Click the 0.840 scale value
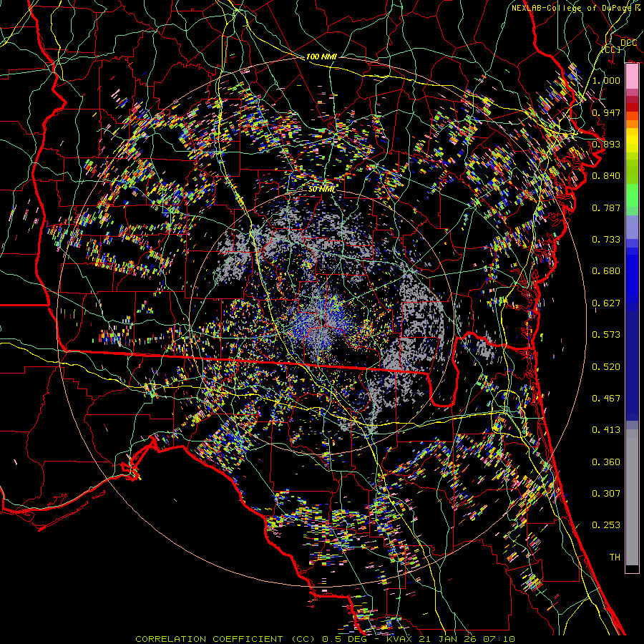Viewport: 644px width, 644px height. pos(606,176)
